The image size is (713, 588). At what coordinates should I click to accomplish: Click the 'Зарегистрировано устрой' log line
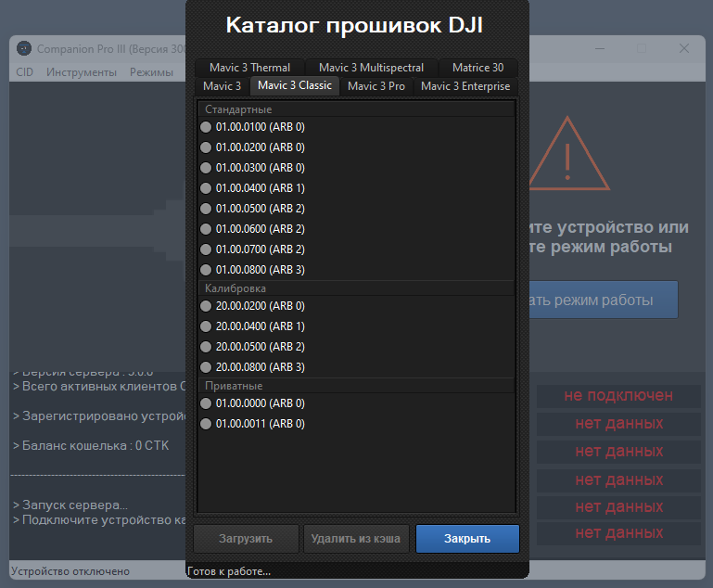coord(99,416)
